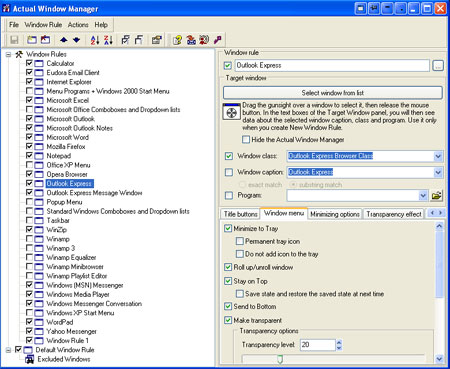
Task: Enable the Office XP Menu rule checkbox
Action: [x=29, y=165]
